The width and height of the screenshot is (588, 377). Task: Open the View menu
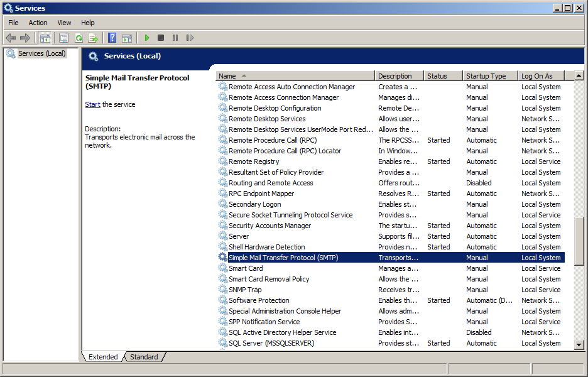pyautogui.click(x=64, y=23)
